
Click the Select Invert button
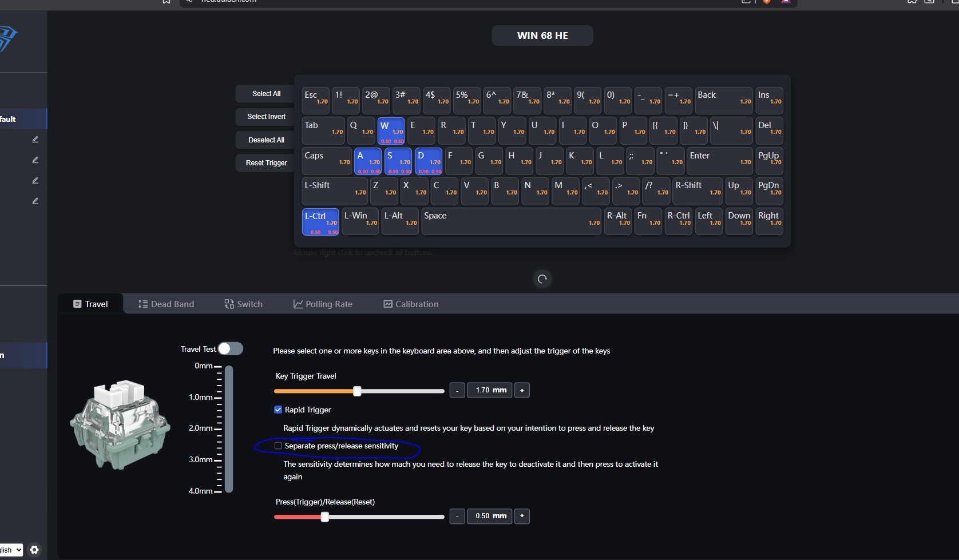point(266,117)
